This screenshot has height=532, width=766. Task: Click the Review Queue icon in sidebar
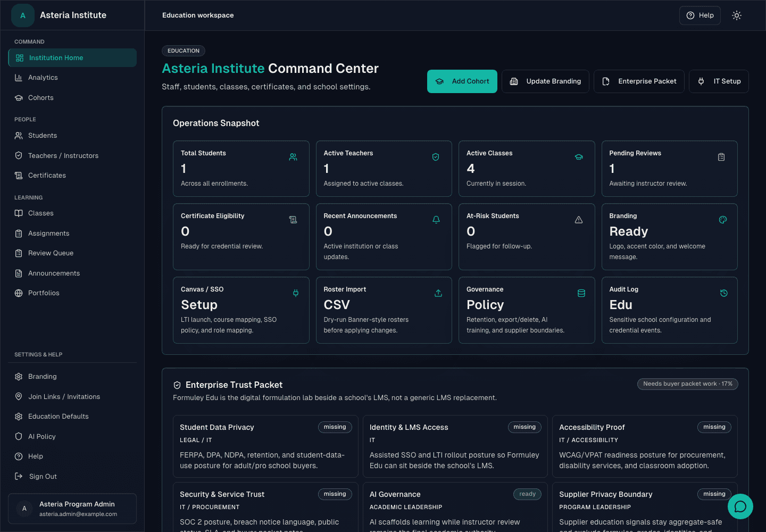(x=19, y=253)
